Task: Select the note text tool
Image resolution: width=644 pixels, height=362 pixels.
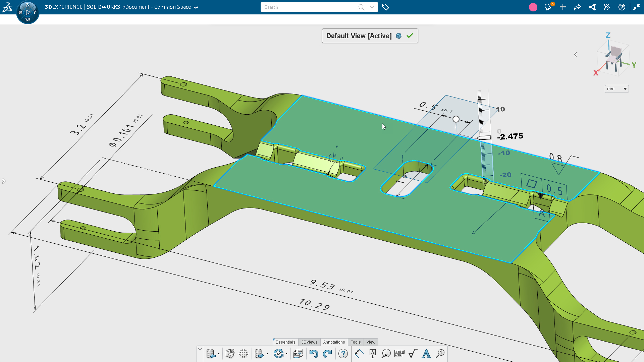Action: [426, 354]
